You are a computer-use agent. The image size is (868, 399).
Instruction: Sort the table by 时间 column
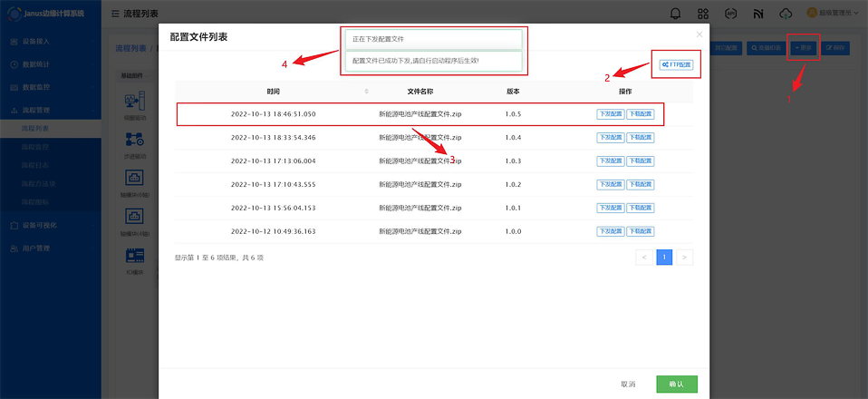[366, 92]
